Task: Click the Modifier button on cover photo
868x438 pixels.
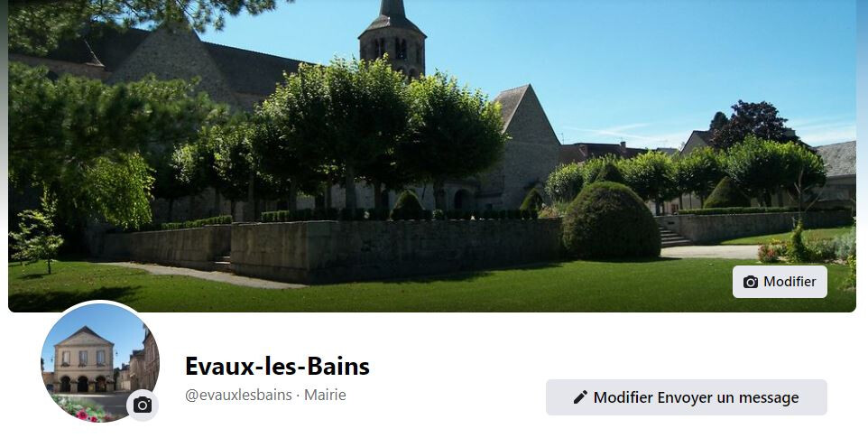Action: point(780,282)
